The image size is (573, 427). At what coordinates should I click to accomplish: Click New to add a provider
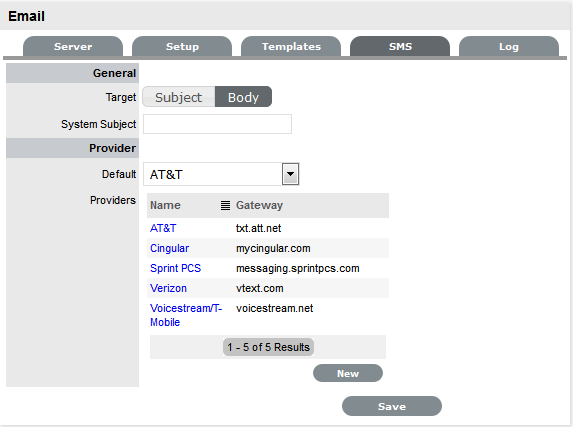click(x=348, y=373)
